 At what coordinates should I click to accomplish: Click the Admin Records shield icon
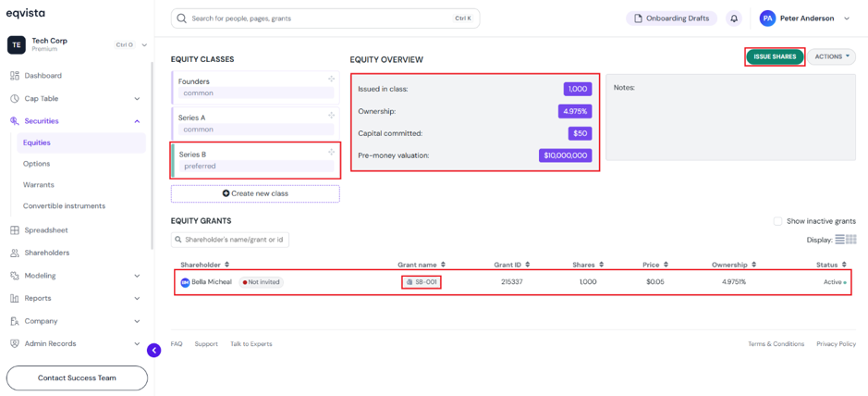click(x=15, y=344)
